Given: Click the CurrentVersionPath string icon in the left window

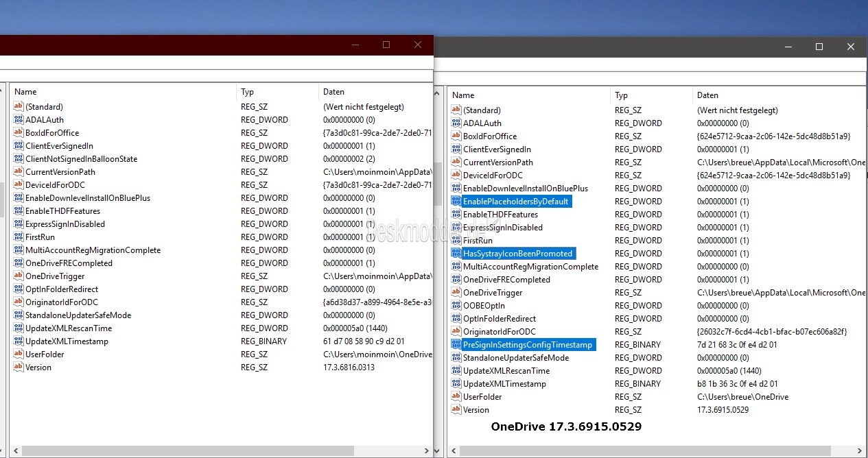Looking at the screenshot, I should (x=18, y=171).
